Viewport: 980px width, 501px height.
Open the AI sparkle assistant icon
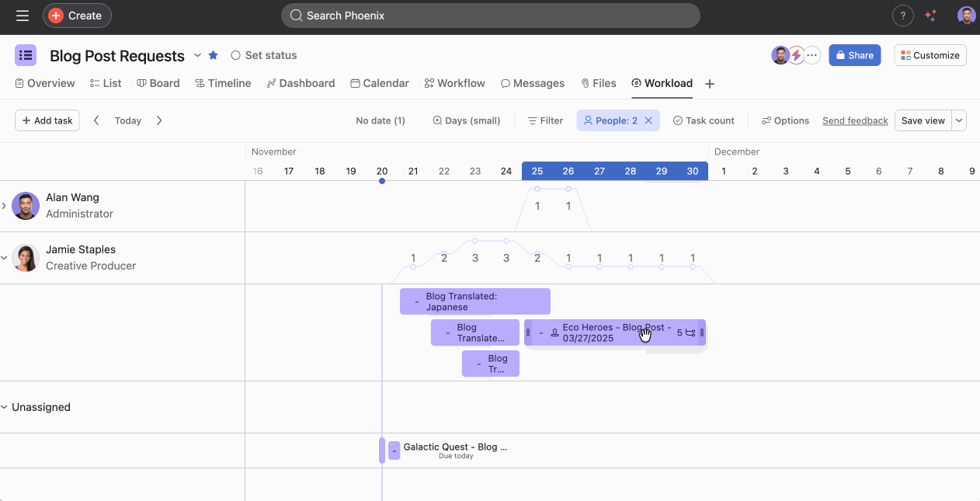click(x=931, y=16)
